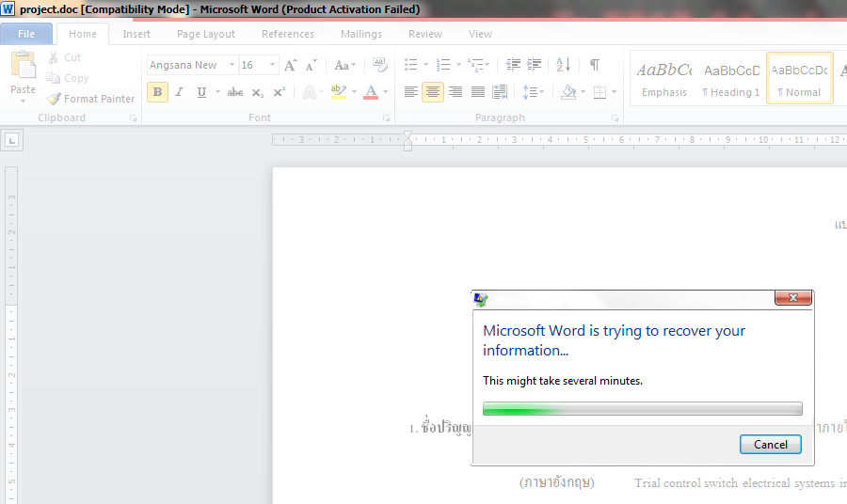Click the tab stop selector beside ruler

point(12,140)
